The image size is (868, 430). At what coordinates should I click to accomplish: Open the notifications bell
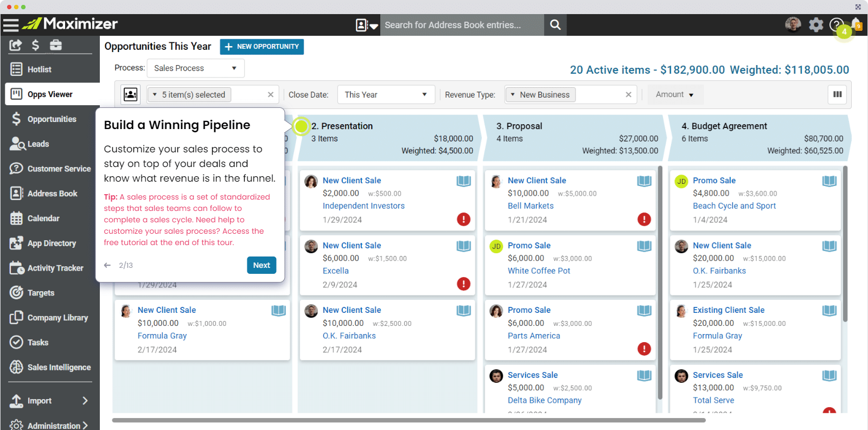[x=857, y=24]
